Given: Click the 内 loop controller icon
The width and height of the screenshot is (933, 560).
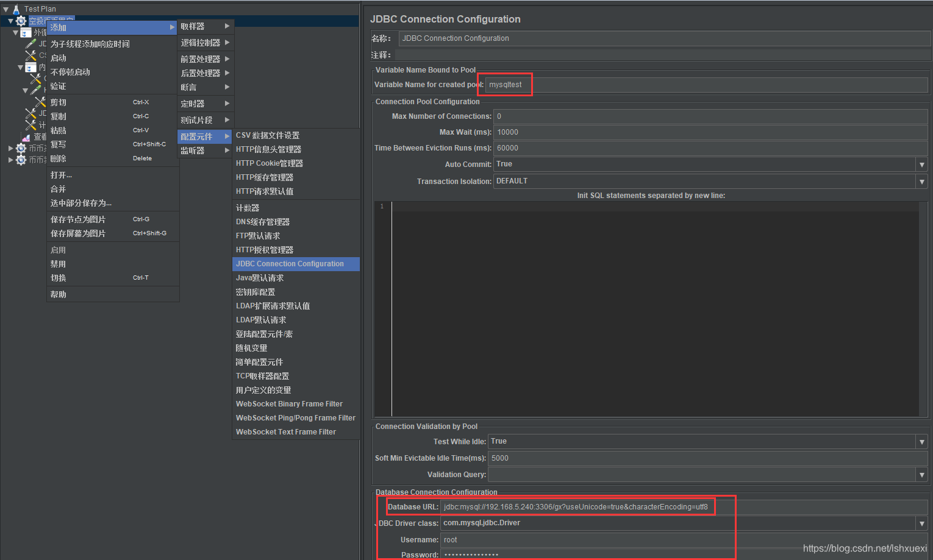Looking at the screenshot, I should tap(30, 67).
